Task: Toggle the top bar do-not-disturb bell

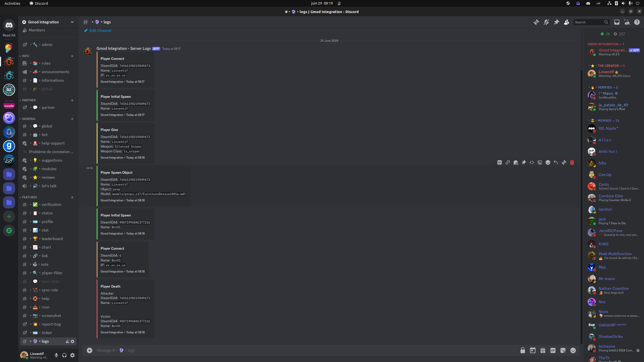Action: tap(339, 4)
